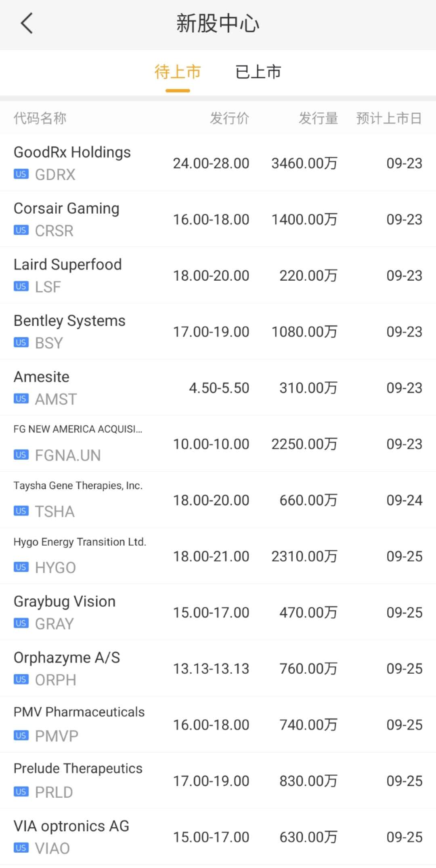
Task: Tap the US badge beside HYGO
Action: point(21,567)
